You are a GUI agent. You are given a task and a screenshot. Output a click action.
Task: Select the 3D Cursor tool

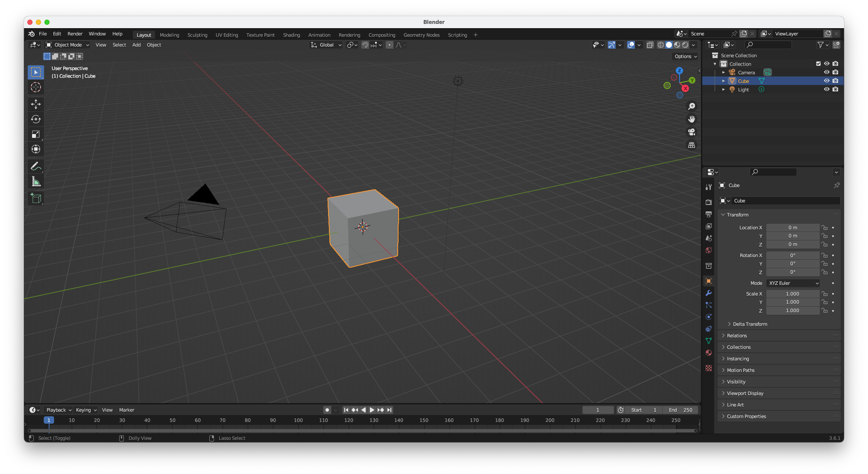pos(36,88)
